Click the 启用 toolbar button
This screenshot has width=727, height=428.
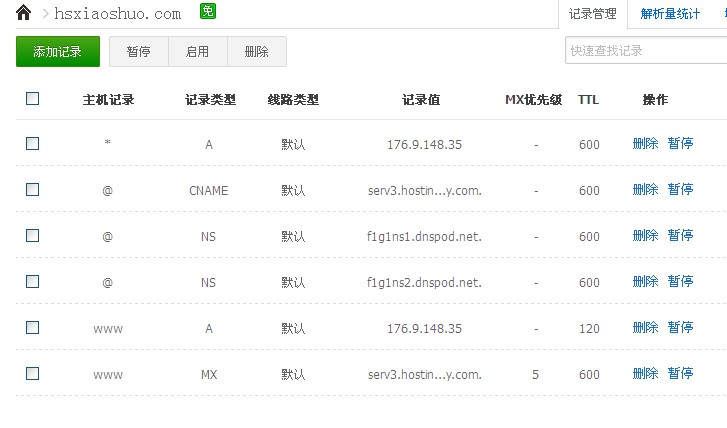click(x=198, y=51)
